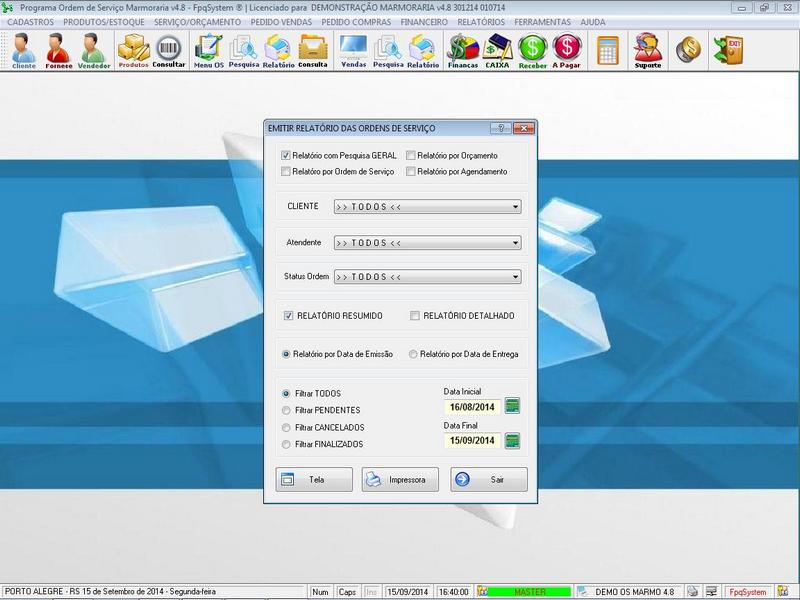800x600 pixels.
Task: Open the RELATÓRIOS menu
Action: (x=481, y=22)
